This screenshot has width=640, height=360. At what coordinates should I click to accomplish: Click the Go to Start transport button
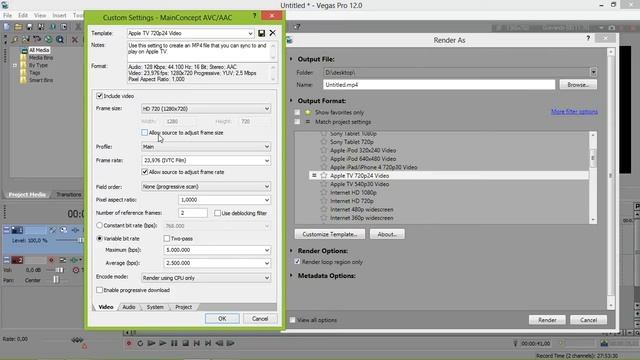197,343
